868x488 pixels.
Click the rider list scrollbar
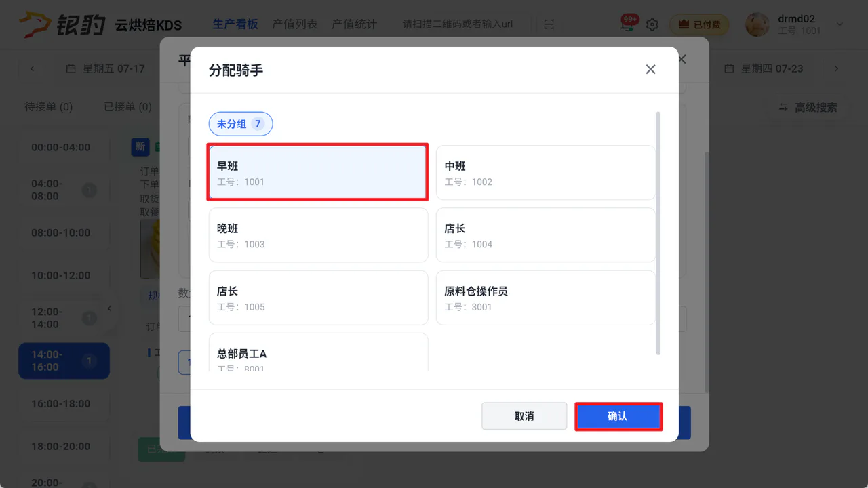[x=658, y=233]
